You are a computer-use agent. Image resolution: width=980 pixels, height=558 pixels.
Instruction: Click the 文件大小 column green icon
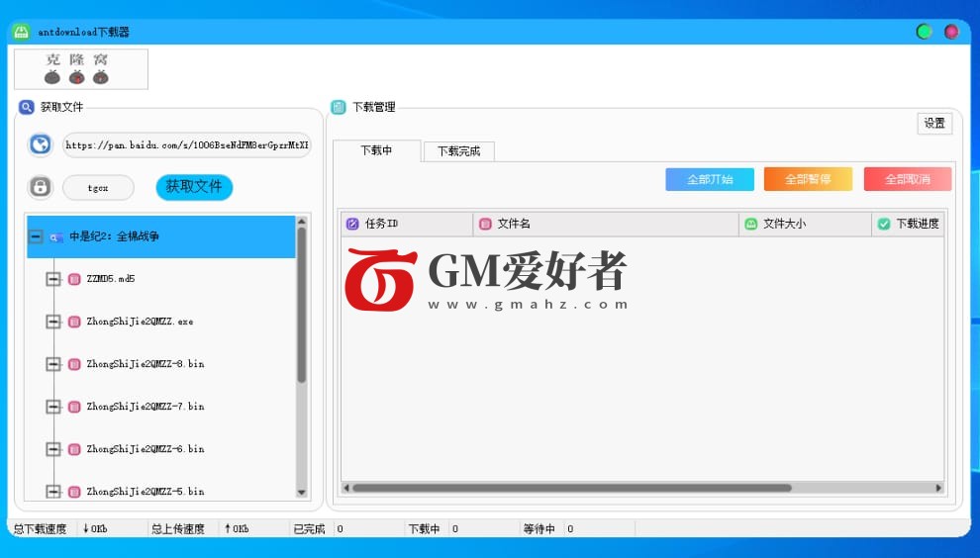751,224
